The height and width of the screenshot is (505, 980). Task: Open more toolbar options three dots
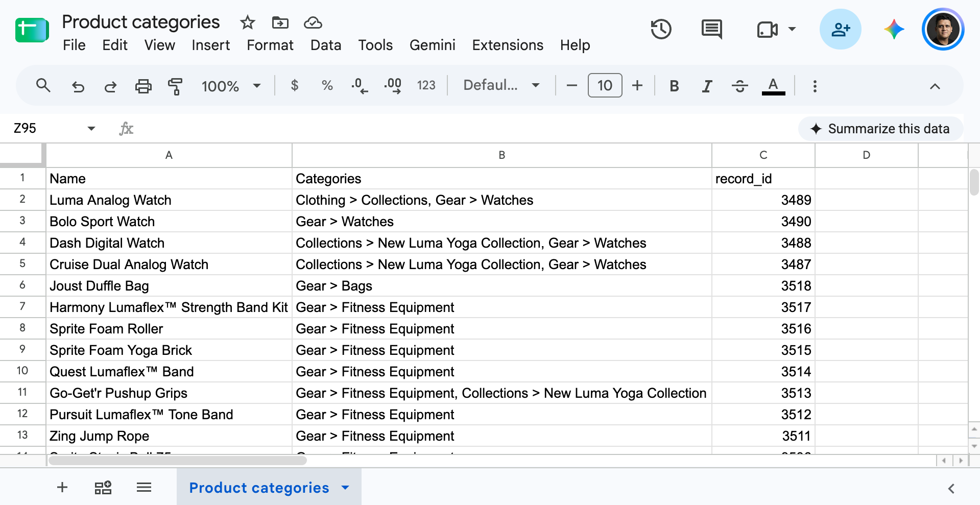815,86
